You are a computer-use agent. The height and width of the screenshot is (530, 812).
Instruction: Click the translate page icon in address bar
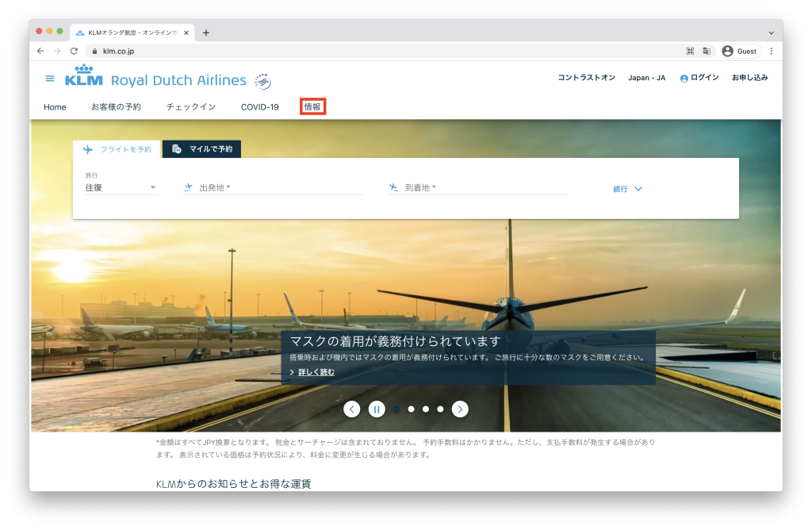tap(706, 51)
